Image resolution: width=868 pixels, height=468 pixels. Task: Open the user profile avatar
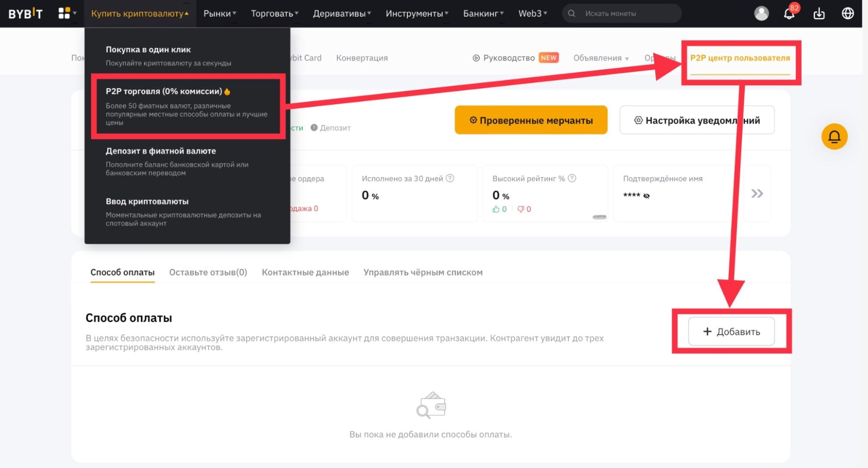(x=761, y=13)
